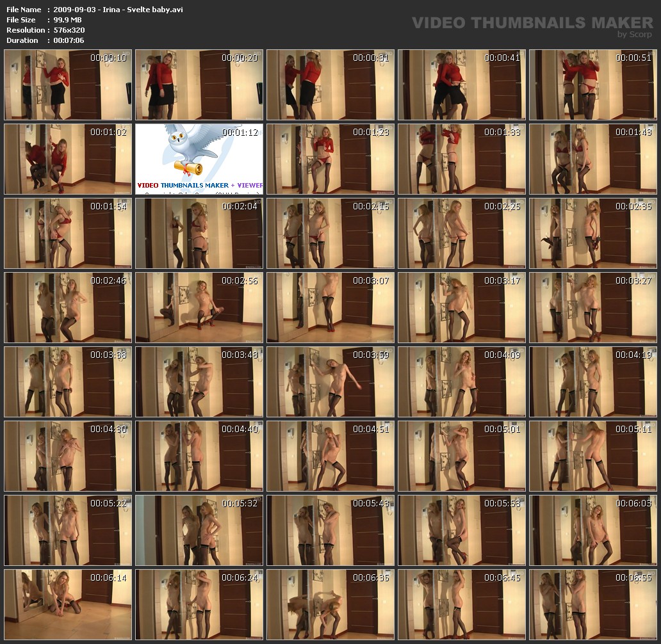Click the frame marked 00:01:02
Viewport: 661px width, 644px height.
[68, 159]
